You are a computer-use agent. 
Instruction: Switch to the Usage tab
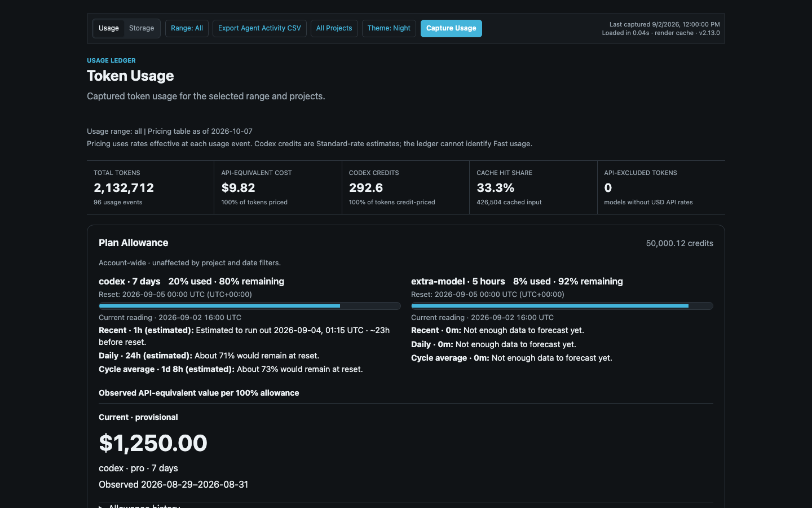point(109,28)
